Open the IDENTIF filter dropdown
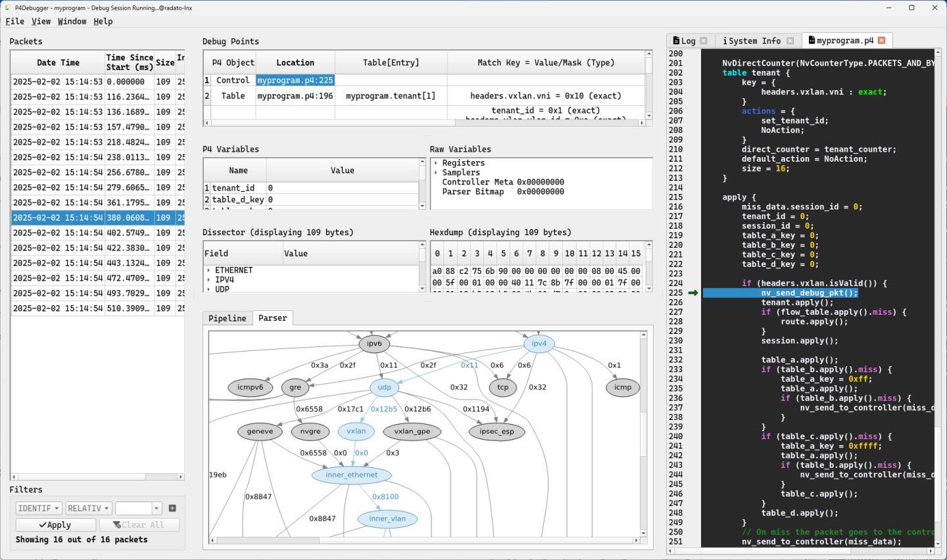 pyautogui.click(x=39, y=508)
